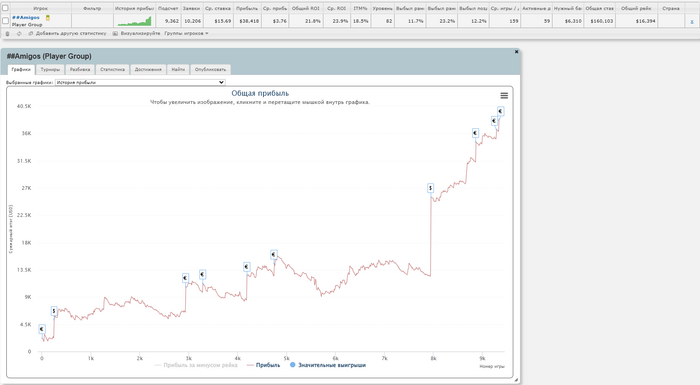This screenshot has width=700, height=385.
Task: Open the 'Опубликовать' tab
Action: (x=210, y=69)
